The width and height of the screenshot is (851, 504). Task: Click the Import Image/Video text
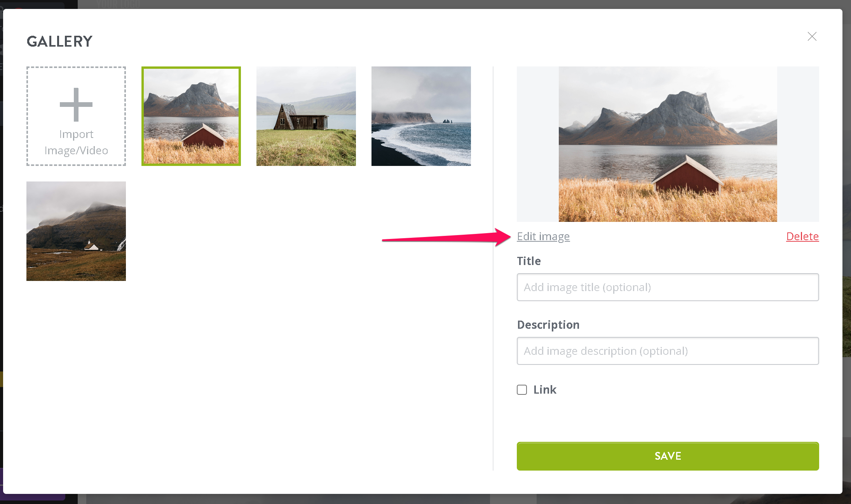(76, 142)
